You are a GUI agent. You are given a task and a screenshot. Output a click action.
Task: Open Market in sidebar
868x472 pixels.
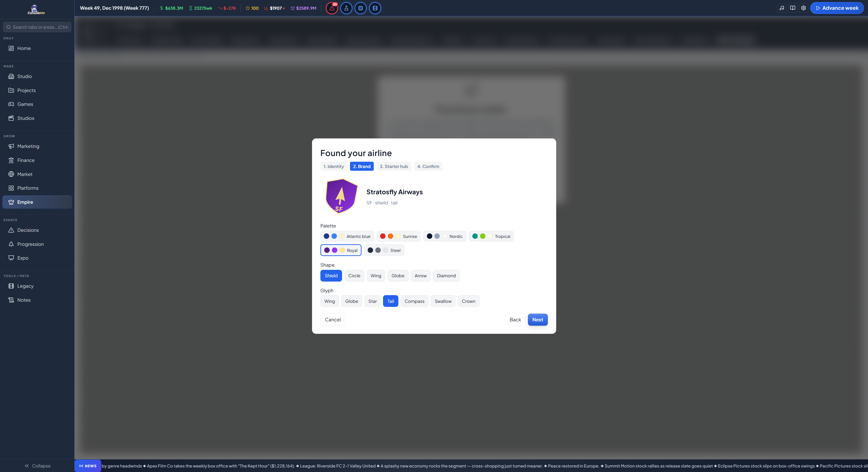coord(37,174)
